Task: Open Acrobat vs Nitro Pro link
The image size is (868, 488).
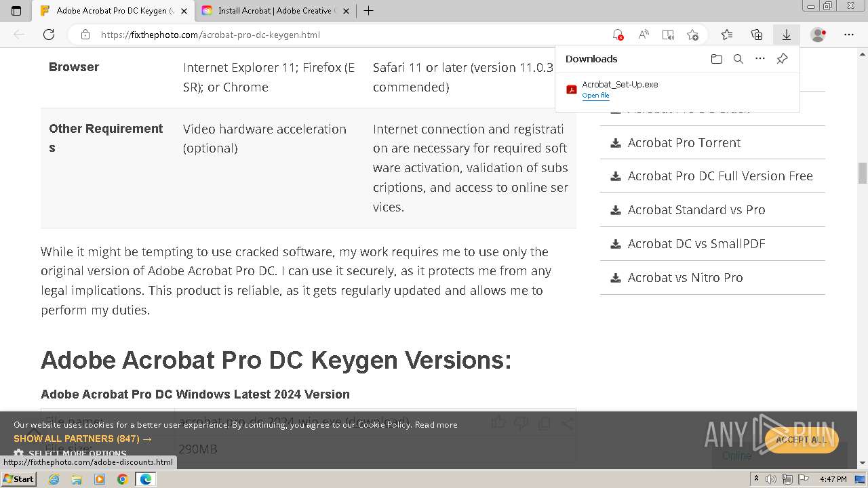Action: (685, 277)
